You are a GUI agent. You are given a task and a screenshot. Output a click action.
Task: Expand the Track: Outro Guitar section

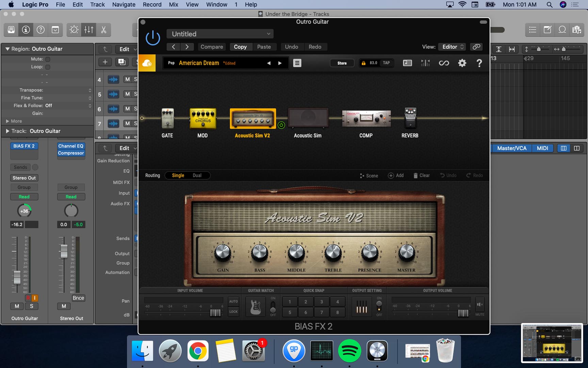click(7, 131)
